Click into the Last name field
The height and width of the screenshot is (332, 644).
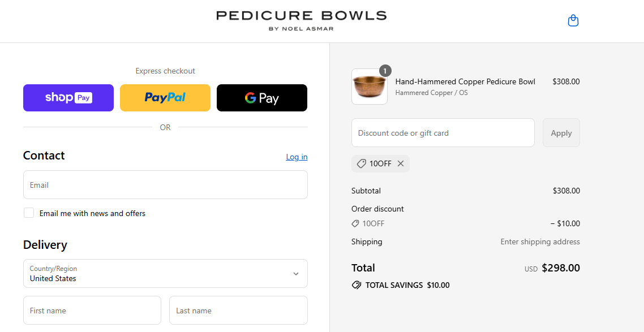point(238,310)
